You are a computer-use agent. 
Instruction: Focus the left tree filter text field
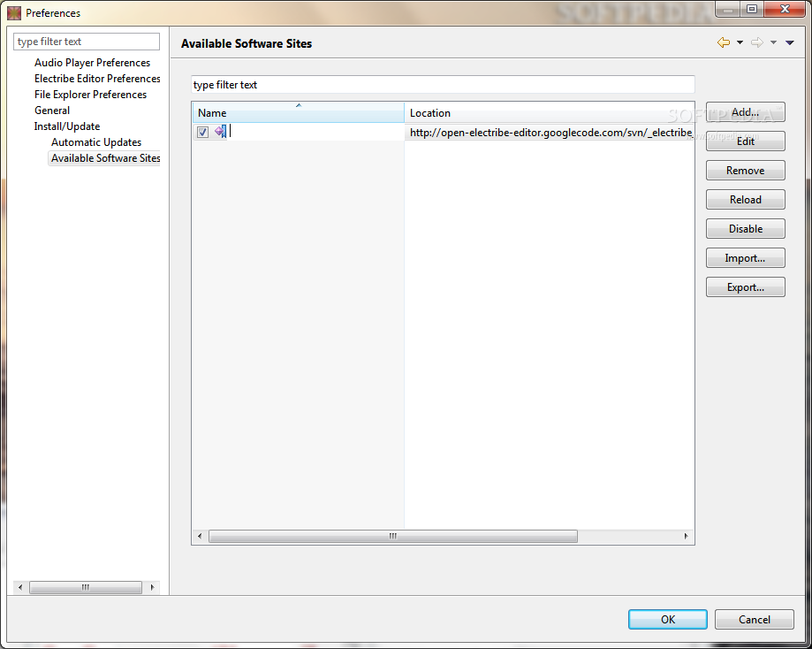pyautogui.click(x=87, y=42)
